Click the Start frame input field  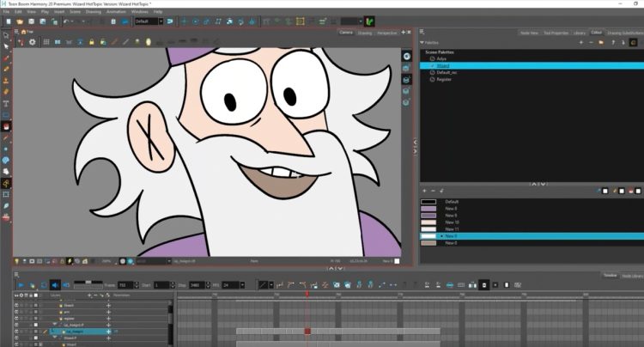click(x=161, y=285)
